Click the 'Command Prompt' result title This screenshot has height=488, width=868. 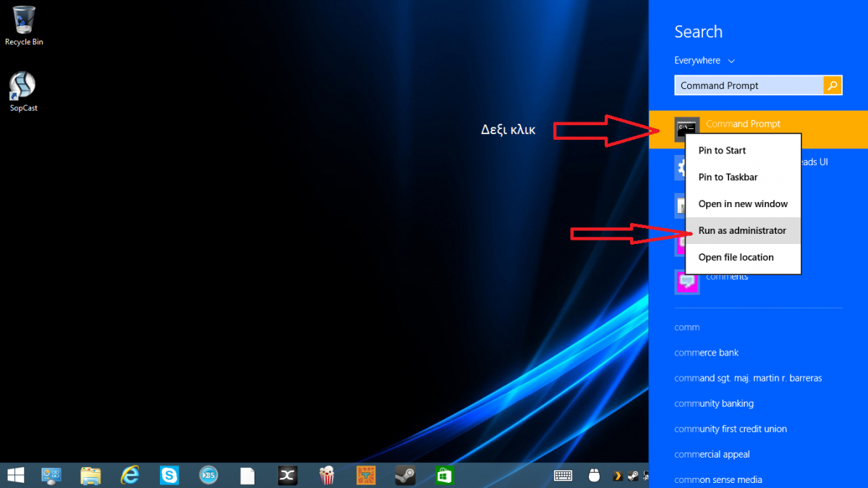pyautogui.click(x=743, y=124)
